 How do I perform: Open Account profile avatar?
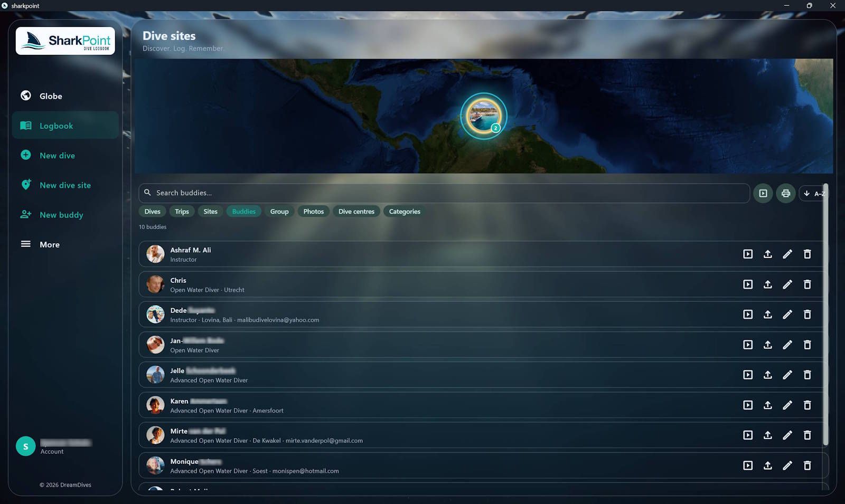(x=26, y=446)
